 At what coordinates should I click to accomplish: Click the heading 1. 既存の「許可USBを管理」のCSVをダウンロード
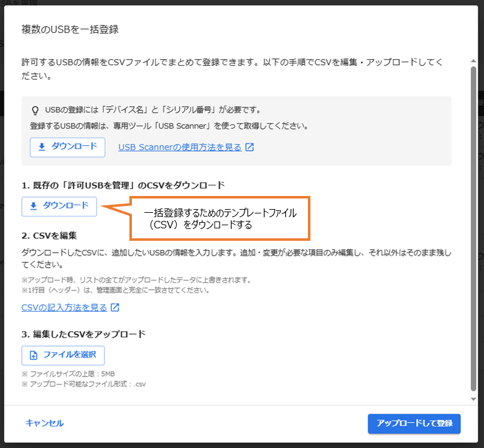123,185
